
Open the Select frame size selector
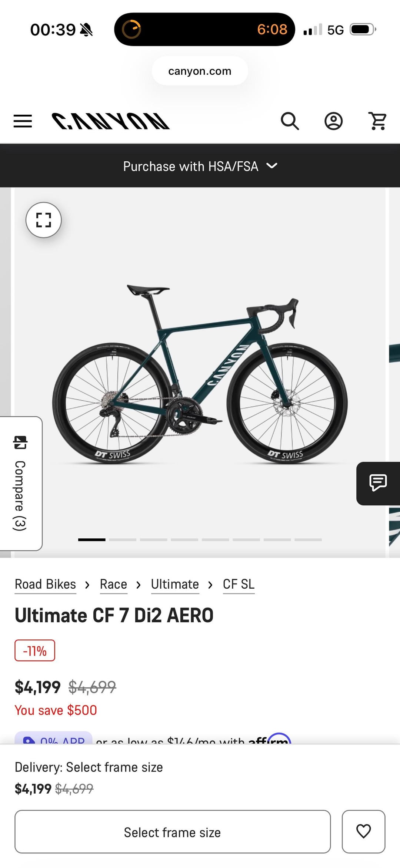point(173,831)
